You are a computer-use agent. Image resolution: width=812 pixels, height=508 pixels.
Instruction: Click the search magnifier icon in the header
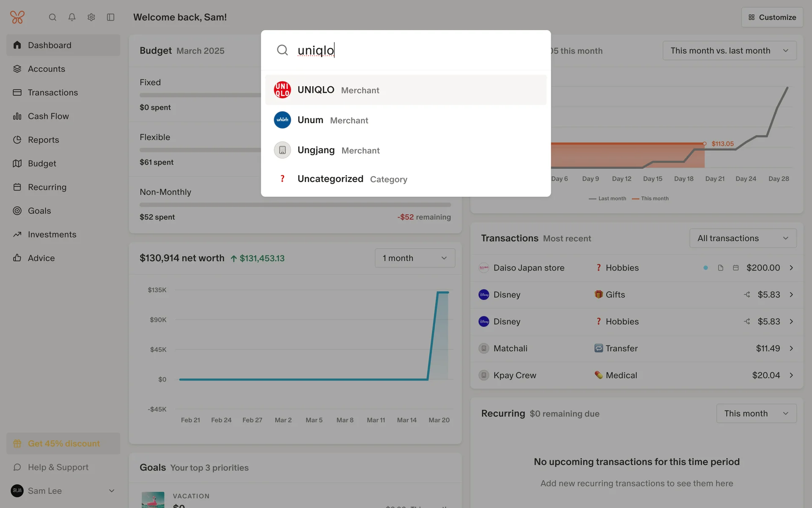coord(52,17)
